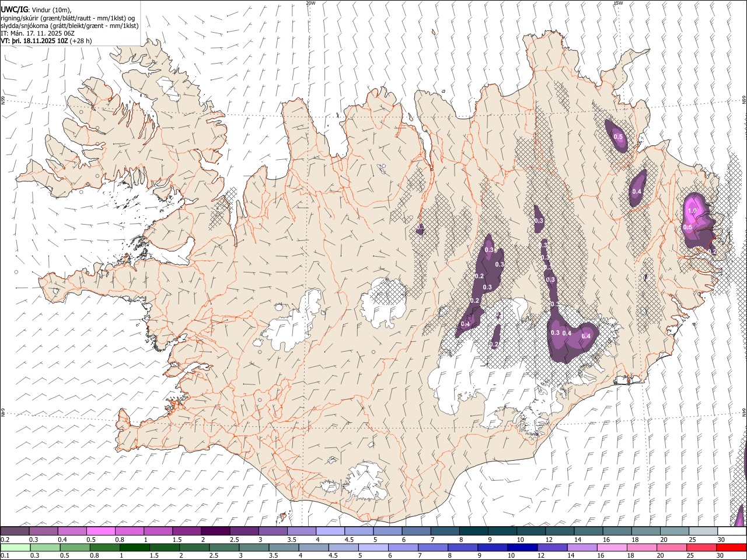Pick the 0.8 swatch in the upper legend

coord(129,531)
